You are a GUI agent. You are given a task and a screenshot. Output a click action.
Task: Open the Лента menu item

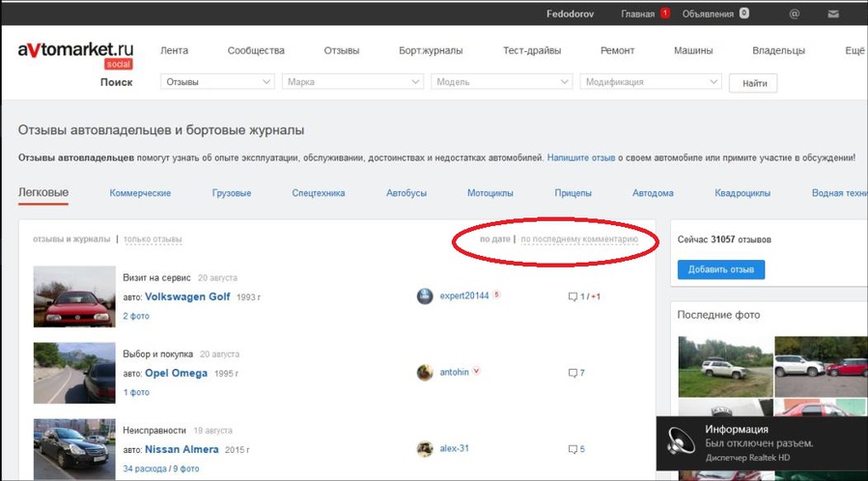(x=175, y=50)
